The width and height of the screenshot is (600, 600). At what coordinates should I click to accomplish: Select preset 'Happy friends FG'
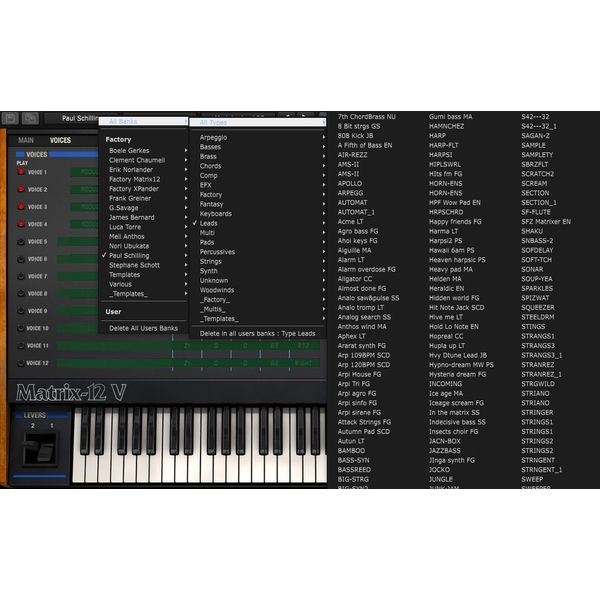[x=455, y=222]
